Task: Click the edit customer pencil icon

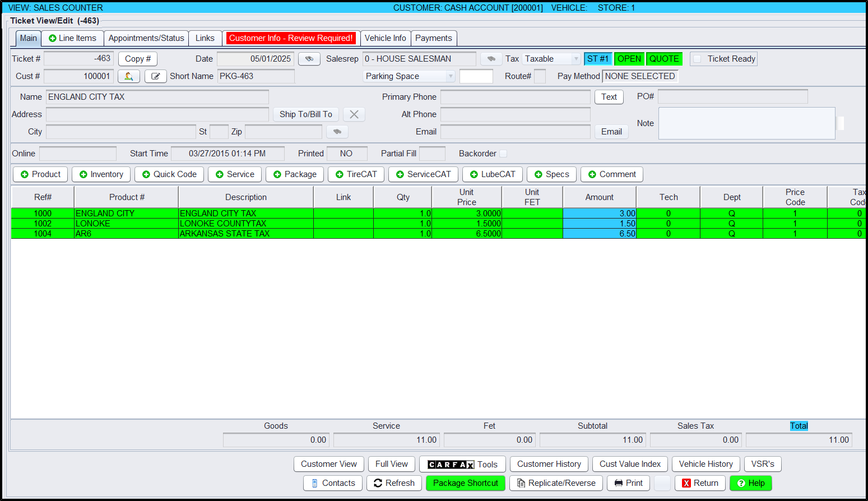Action: [x=155, y=76]
